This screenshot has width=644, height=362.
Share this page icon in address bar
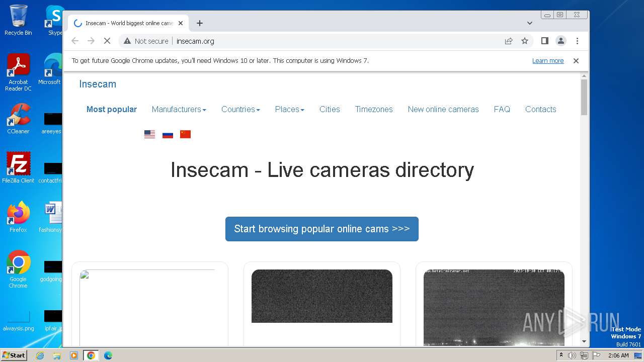(x=509, y=41)
